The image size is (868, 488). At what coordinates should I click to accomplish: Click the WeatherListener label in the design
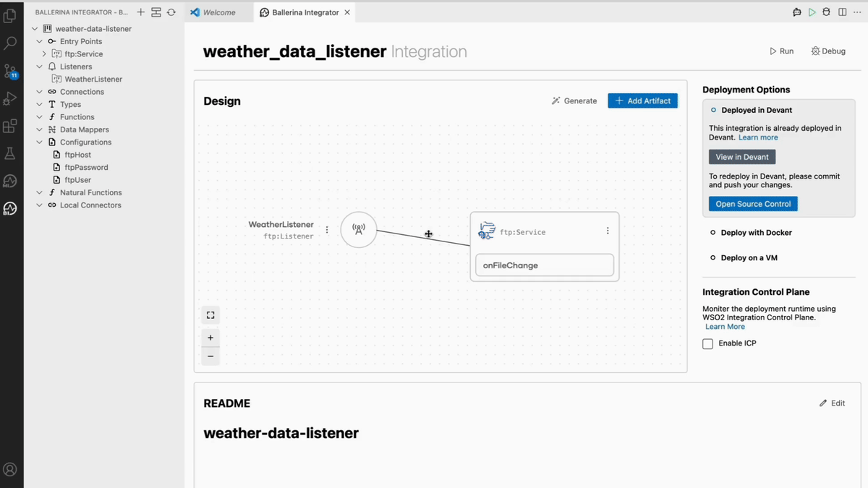(x=281, y=225)
